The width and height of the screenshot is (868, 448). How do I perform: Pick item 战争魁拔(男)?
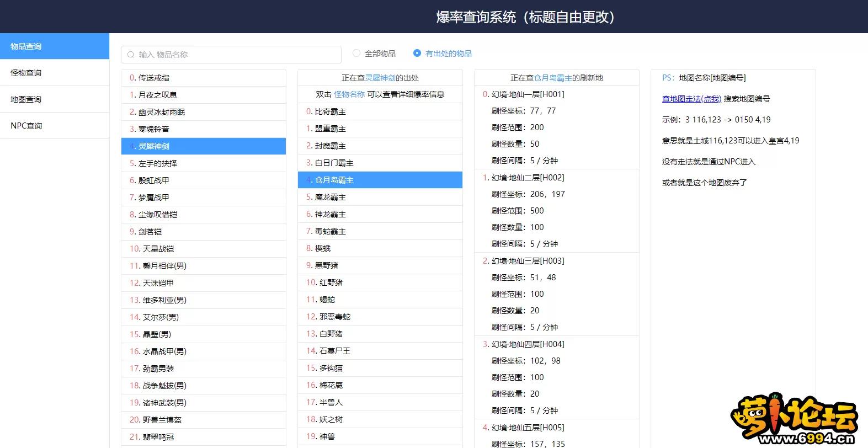point(204,386)
